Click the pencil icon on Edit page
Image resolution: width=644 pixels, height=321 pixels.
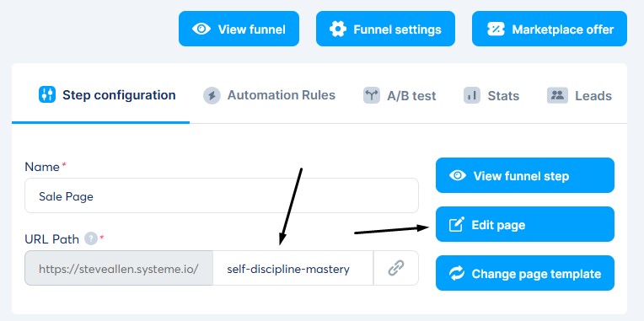[x=457, y=225]
